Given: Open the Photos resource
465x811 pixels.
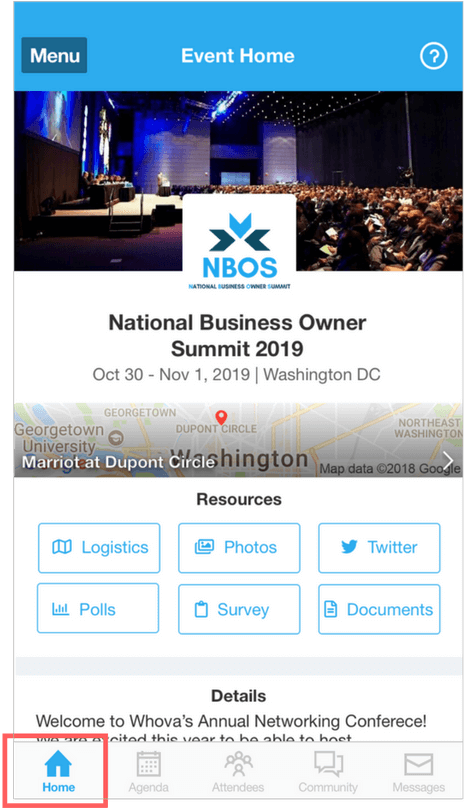Looking at the screenshot, I should point(239,548).
